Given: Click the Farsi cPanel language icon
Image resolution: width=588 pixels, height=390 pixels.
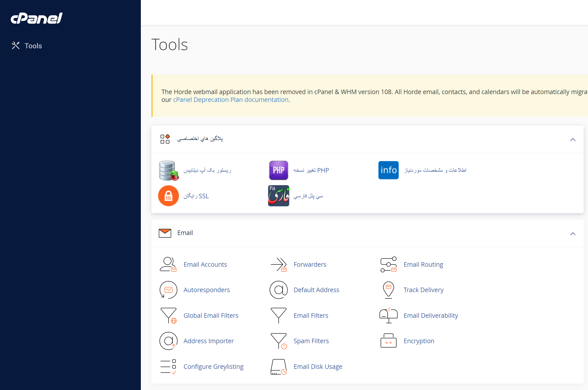Looking at the screenshot, I should (278, 196).
